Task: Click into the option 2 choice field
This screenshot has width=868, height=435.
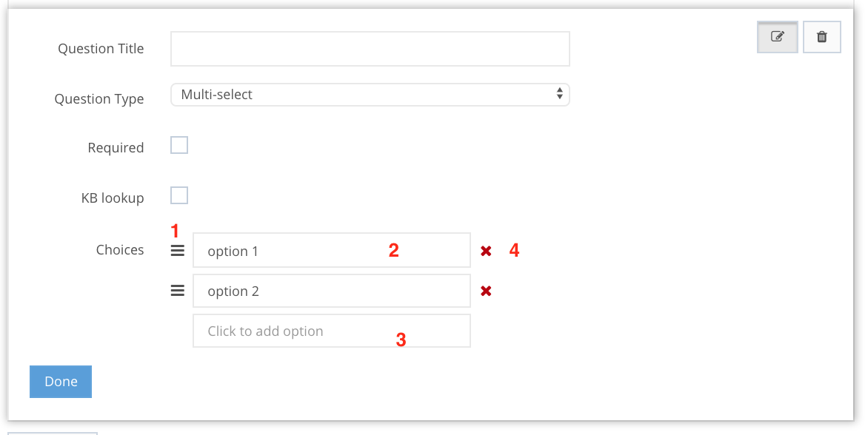Action: click(331, 291)
